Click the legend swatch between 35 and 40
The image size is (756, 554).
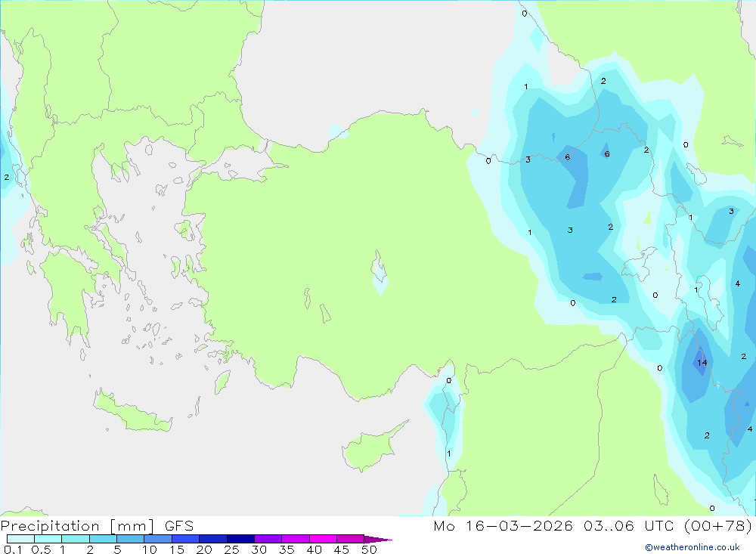point(296,539)
